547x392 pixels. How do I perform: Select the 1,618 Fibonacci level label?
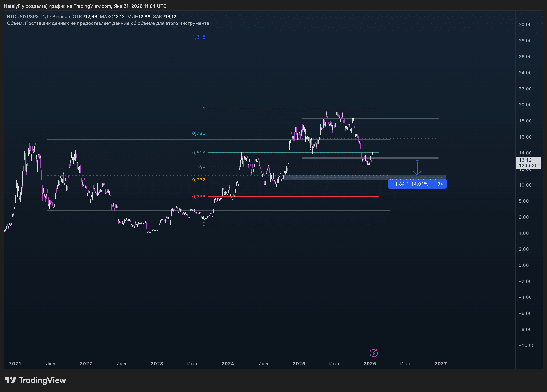point(199,37)
